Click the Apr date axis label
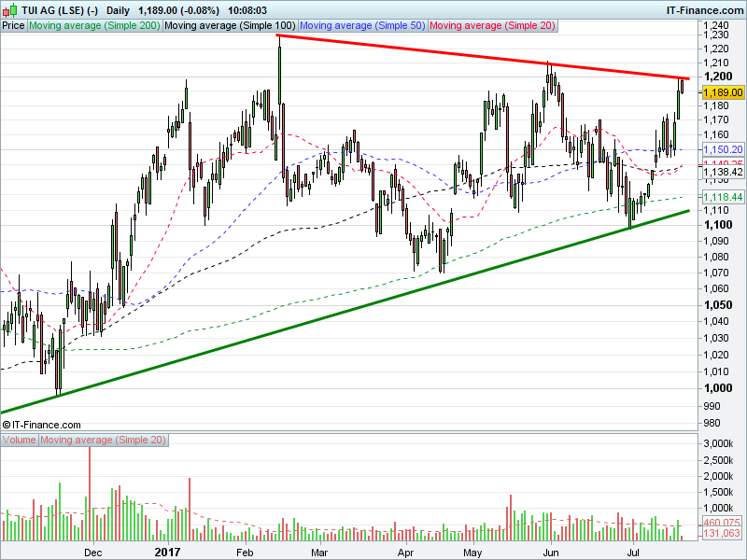The width and height of the screenshot is (747, 560). pyautogui.click(x=405, y=553)
